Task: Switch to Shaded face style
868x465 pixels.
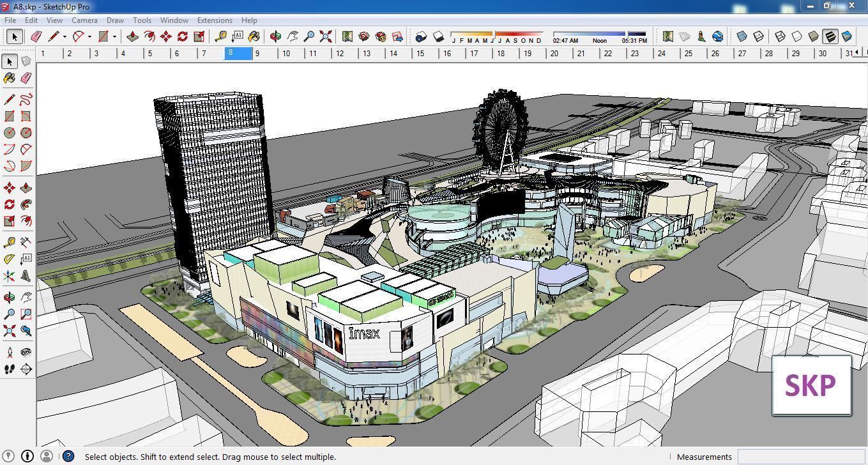Action: coord(813,37)
